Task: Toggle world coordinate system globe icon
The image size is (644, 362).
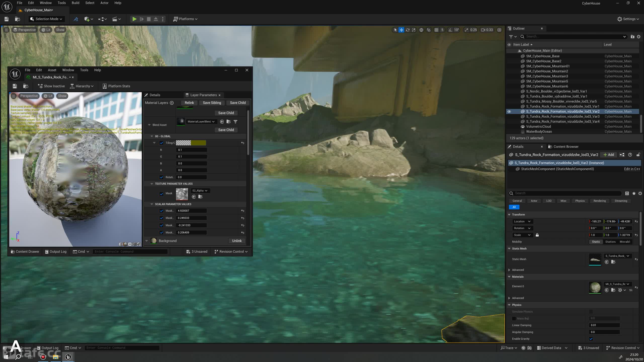Action: (421, 30)
